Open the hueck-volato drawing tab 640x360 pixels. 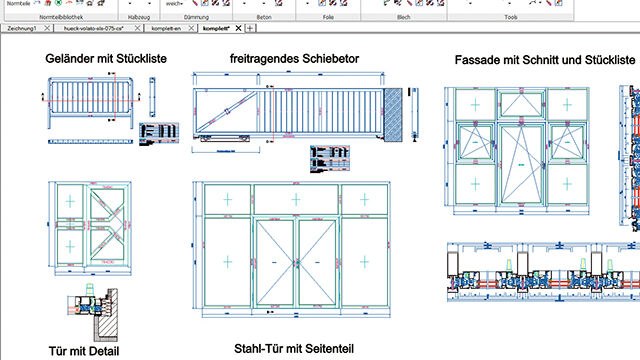(x=93, y=28)
